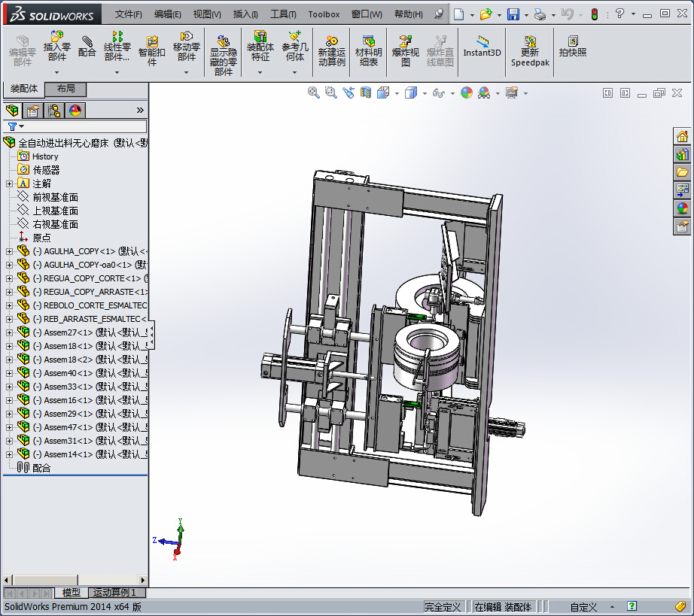Screen dimensions: 694x616
Task: Open Bill of Materials tool
Action: click(368, 51)
